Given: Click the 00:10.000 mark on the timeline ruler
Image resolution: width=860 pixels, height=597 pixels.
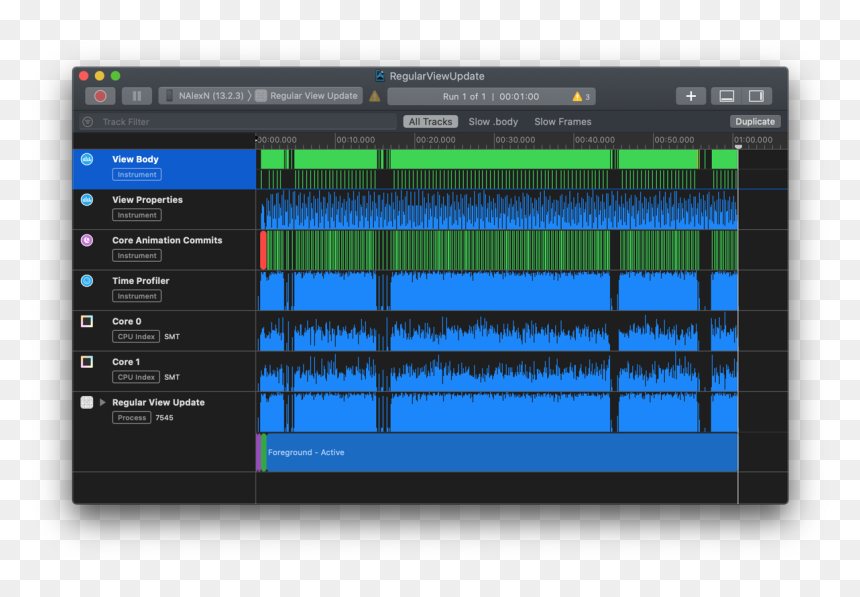Looking at the screenshot, I should tap(356, 140).
